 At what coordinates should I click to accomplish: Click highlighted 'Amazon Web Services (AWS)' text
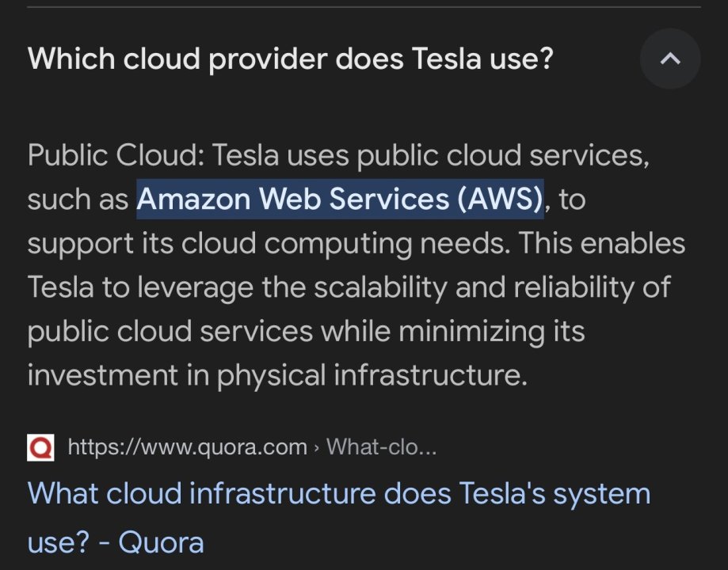pyautogui.click(x=341, y=199)
